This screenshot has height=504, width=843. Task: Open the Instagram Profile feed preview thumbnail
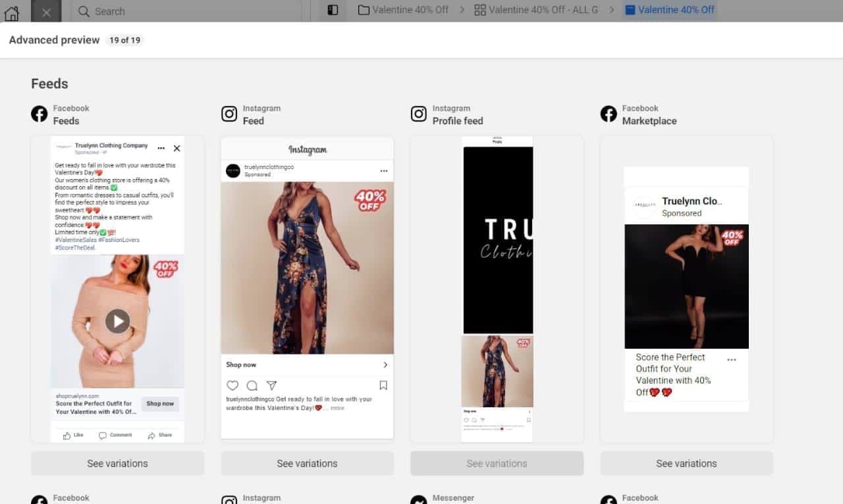(x=497, y=290)
